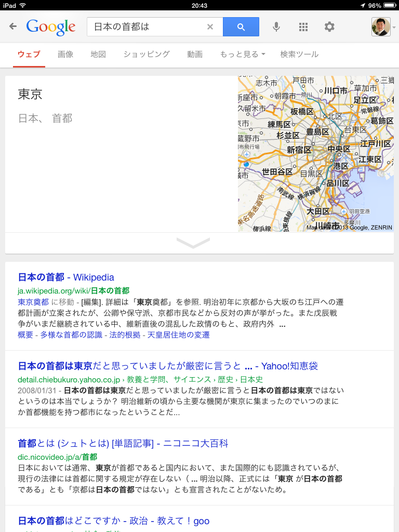Tap the 羽田空港 airport marker on map
The width and height of the screenshot is (399, 532).
click(344, 211)
